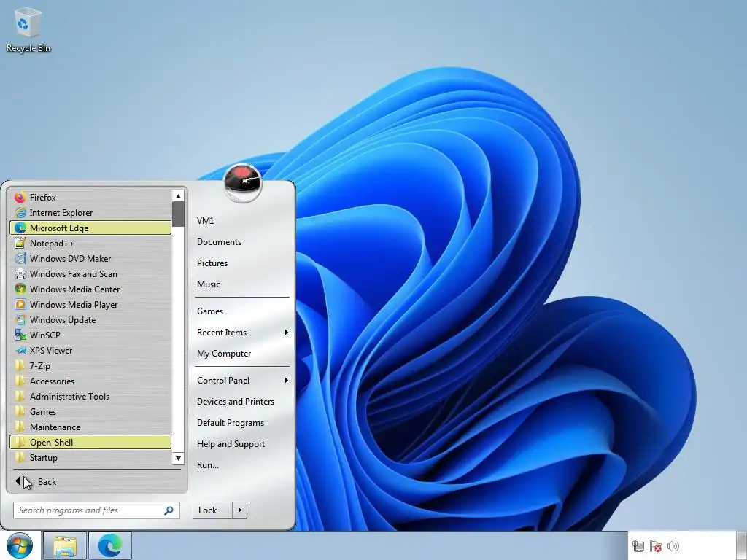Open Games in the right column
Viewport: 747px width, 560px height.
242,311
